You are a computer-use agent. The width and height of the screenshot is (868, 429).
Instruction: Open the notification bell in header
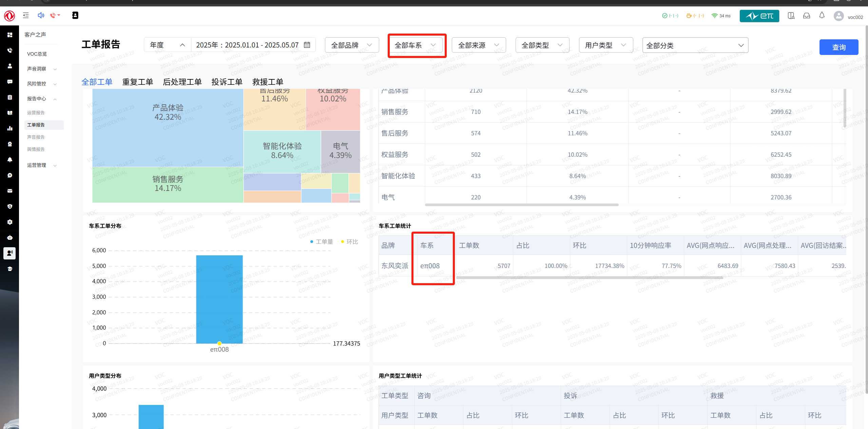(x=822, y=15)
